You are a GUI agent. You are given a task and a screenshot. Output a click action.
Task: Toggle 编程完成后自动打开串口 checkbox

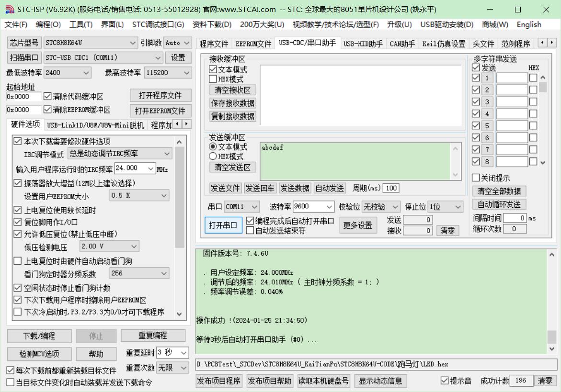tap(250, 221)
